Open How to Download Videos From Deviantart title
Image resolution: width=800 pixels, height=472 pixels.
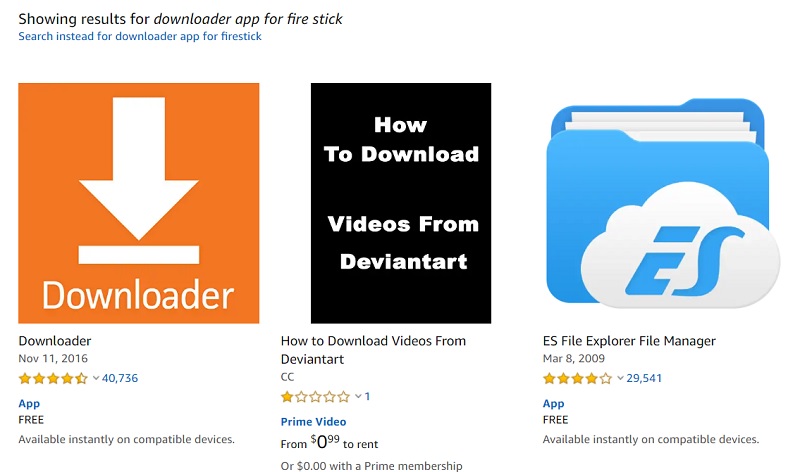click(373, 350)
